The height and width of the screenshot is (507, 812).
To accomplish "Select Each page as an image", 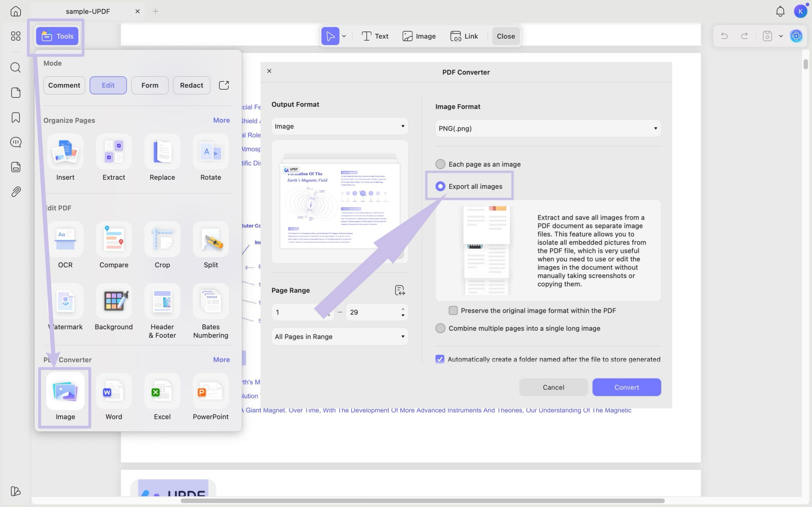I will [440, 164].
